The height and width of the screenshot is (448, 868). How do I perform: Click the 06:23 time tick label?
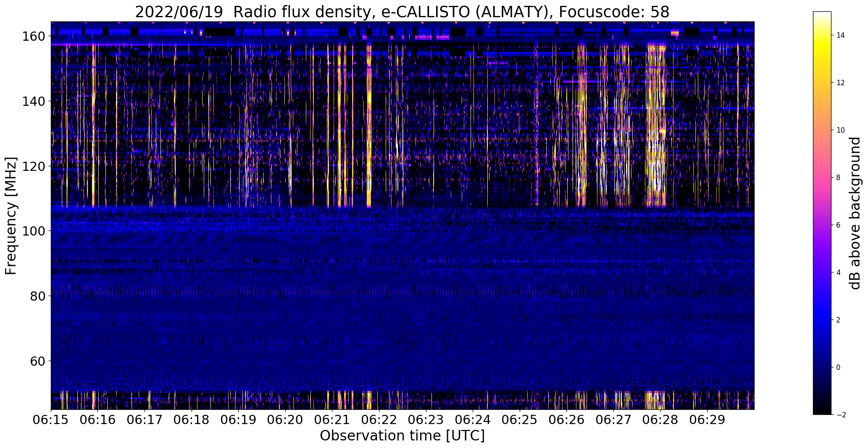[x=426, y=419]
